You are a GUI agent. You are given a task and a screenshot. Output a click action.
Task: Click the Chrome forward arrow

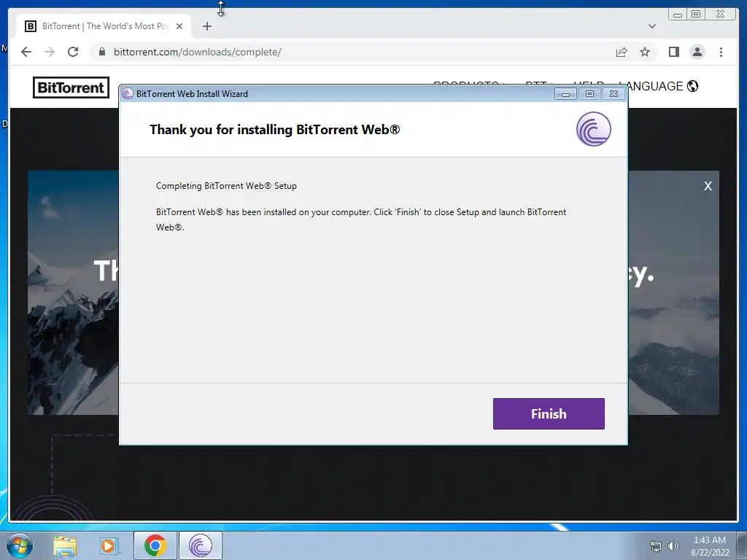click(x=50, y=52)
